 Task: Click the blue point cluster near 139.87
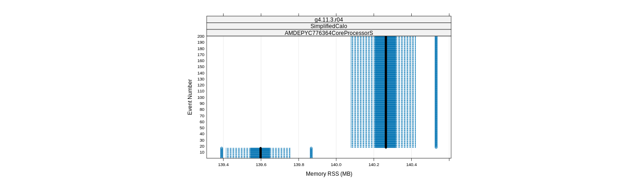tap(311, 153)
